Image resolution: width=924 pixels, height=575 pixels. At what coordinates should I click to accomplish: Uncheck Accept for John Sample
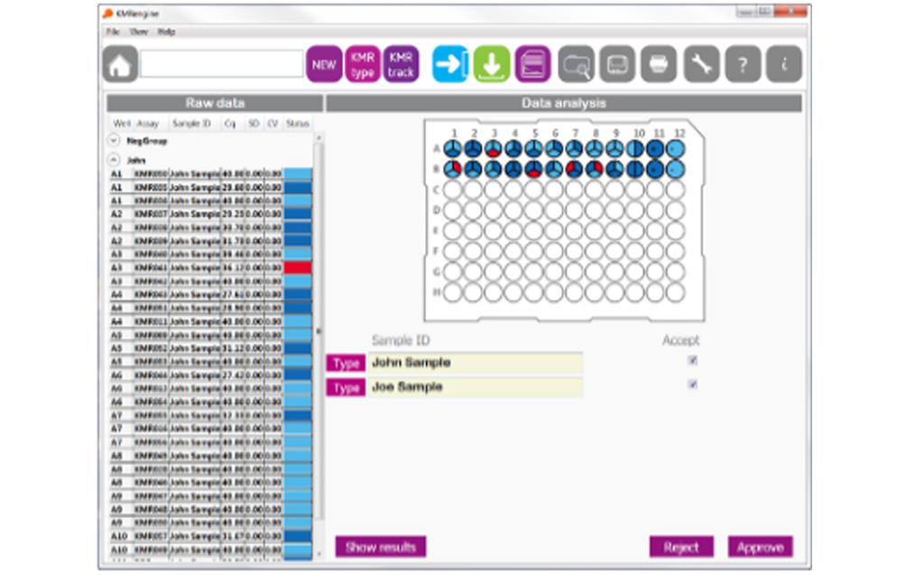(693, 360)
